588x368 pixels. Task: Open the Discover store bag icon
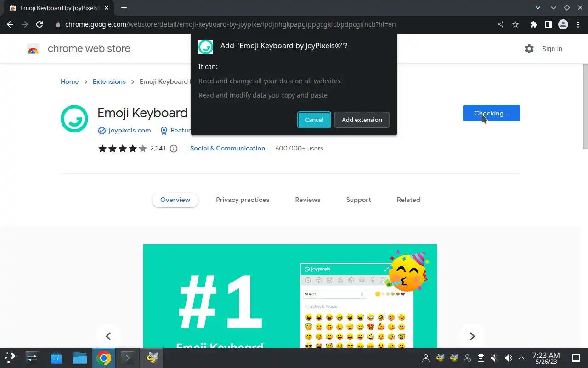56,358
